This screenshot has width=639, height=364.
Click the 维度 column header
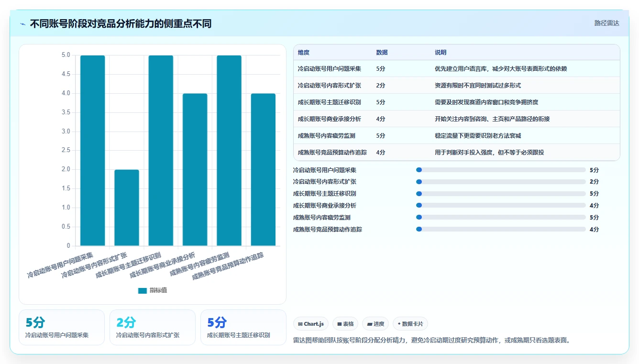[x=304, y=53]
